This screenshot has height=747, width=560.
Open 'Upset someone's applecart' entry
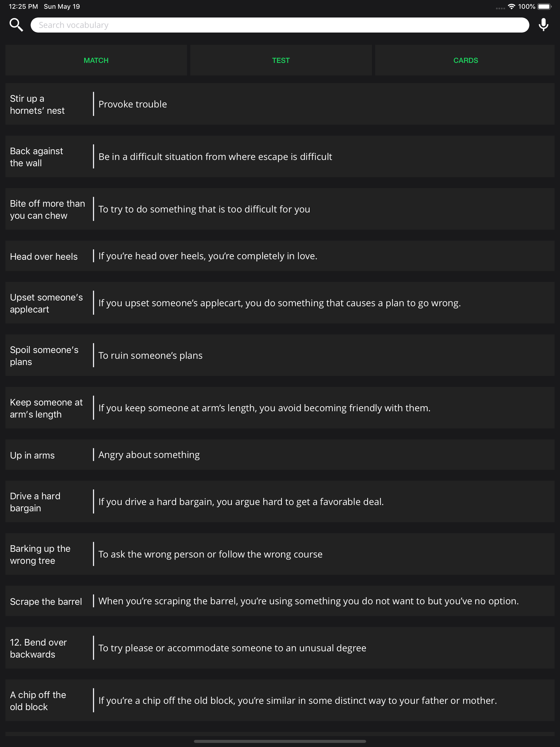[x=280, y=303]
